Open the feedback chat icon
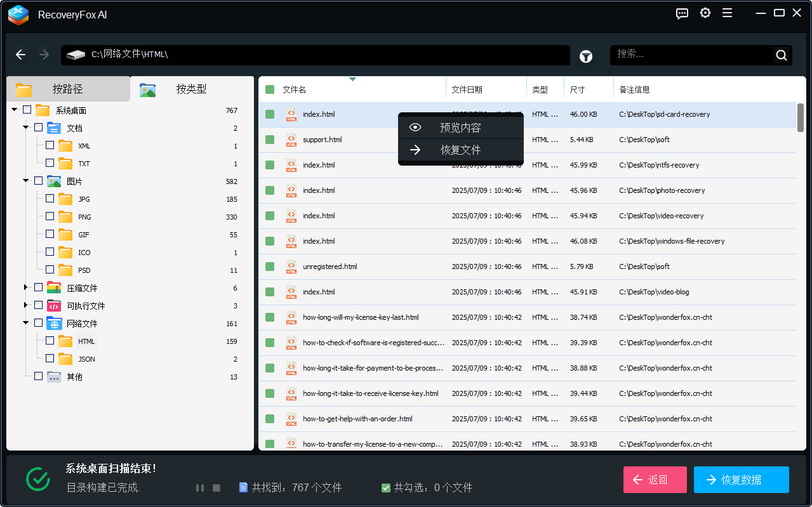Screen dimensions: 812x507 tap(682, 14)
